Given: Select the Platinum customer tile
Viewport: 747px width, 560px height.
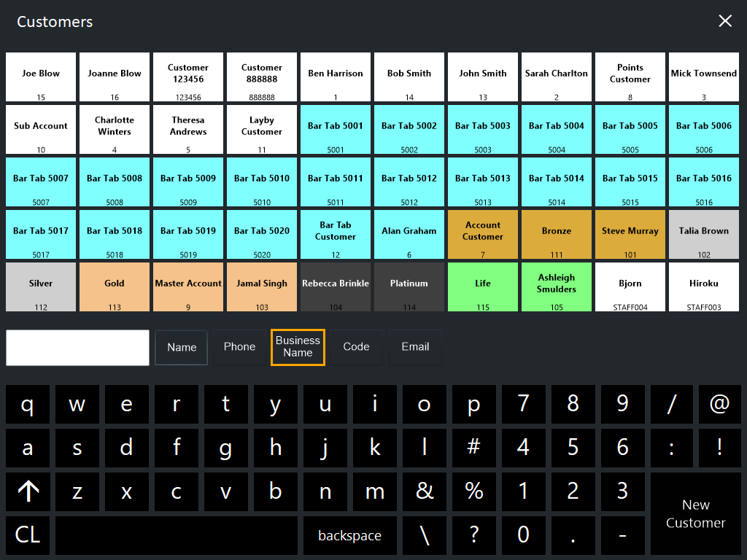Looking at the screenshot, I should tap(409, 287).
